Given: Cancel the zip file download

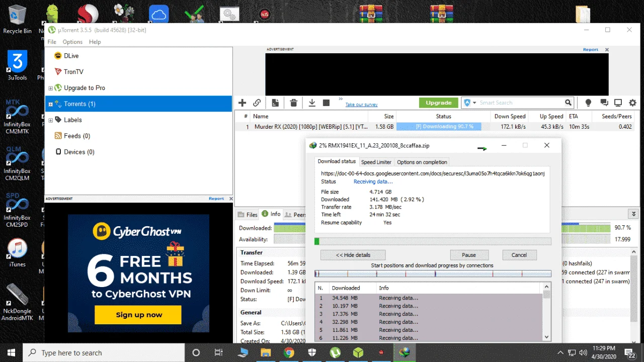Looking at the screenshot, I should [x=519, y=255].
